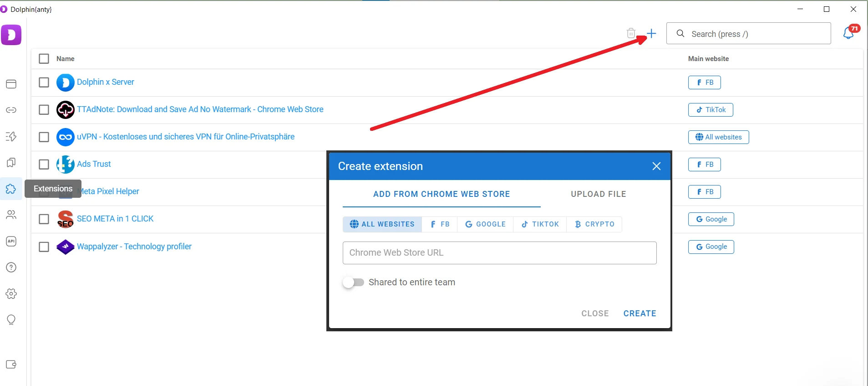Image resolution: width=868 pixels, height=386 pixels.
Task: Open the Browsers profiles sidebar icon
Action: [x=11, y=84]
